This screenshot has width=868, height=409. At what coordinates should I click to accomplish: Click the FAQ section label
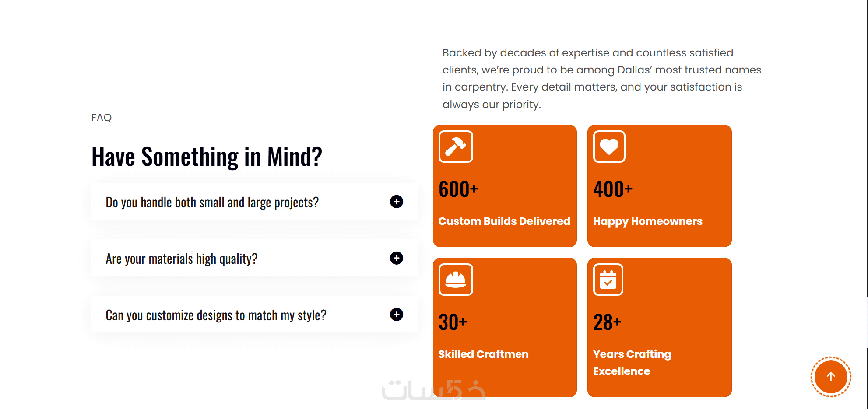(x=102, y=118)
